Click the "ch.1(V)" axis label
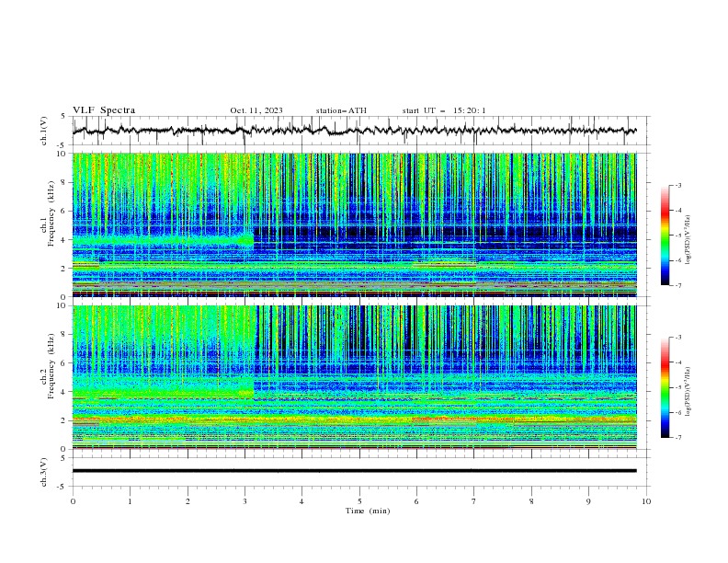728x563 pixels. pyautogui.click(x=44, y=131)
